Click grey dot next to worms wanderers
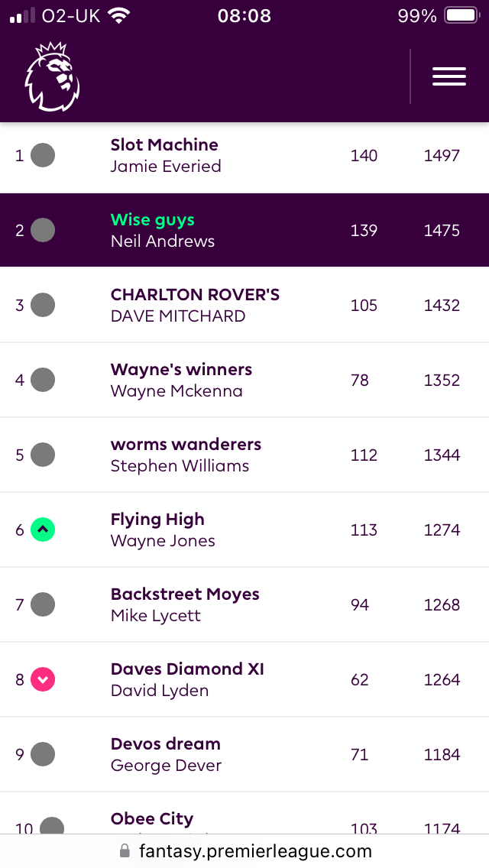489x868 pixels. point(43,455)
